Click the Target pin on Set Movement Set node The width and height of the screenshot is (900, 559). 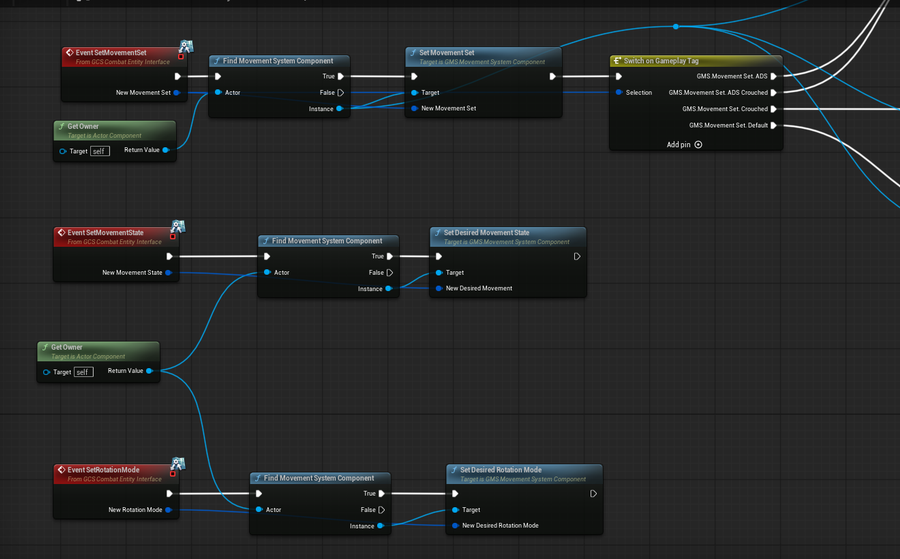point(414,92)
